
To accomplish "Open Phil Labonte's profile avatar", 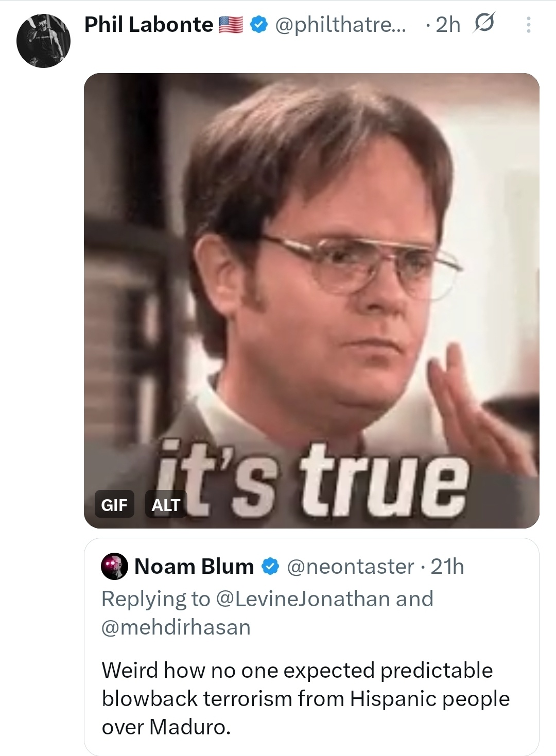I will [43, 41].
